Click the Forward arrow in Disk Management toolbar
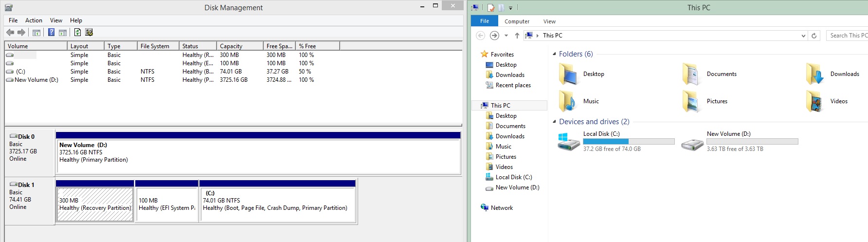 click(21, 32)
